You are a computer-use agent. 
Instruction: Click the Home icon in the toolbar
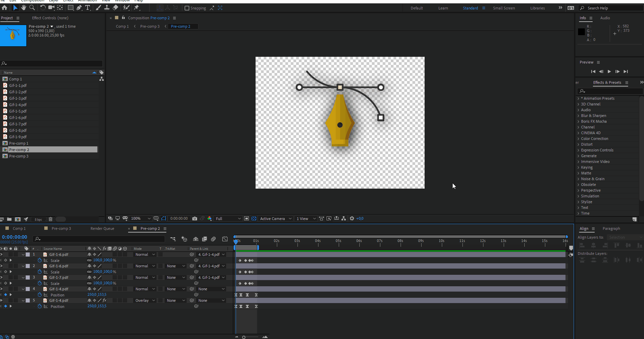(4, 7)
